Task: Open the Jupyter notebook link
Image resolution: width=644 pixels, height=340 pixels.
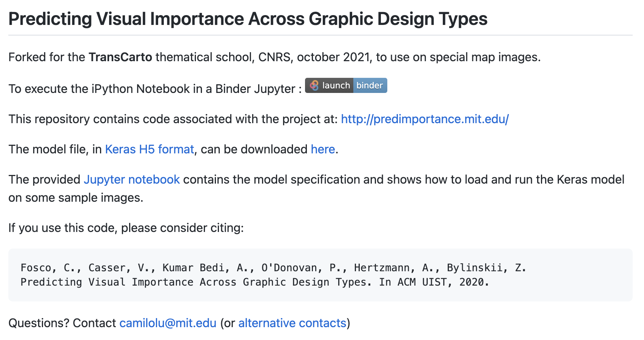Action: click(x=132, y=179)
